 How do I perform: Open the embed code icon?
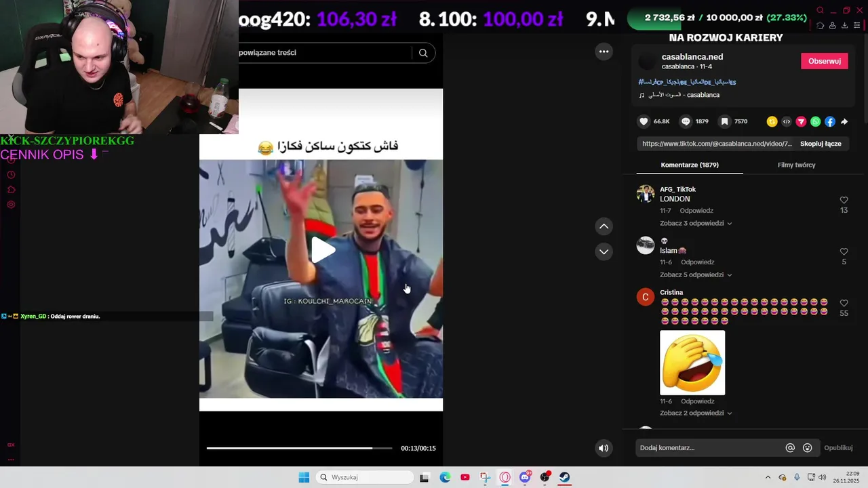(x=787, y=121)
